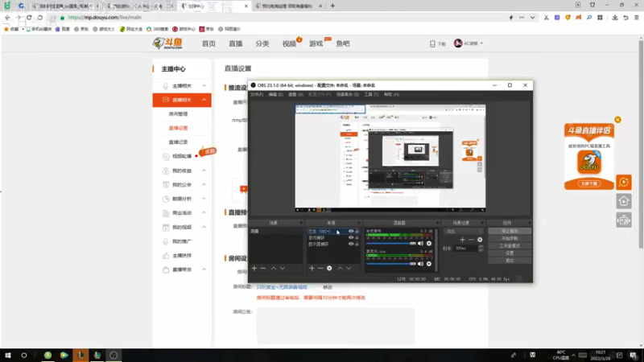Click the orange play icon on right sidebar

pos(623,183)
